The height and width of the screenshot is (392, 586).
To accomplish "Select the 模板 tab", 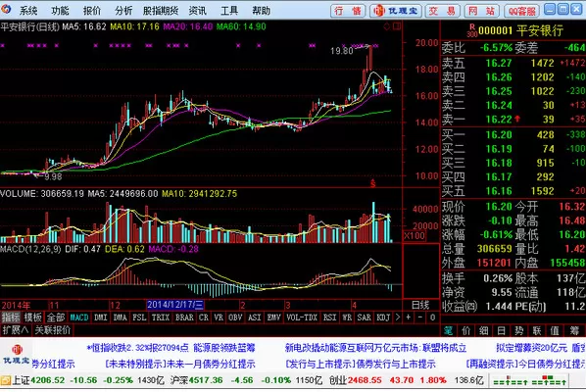I will [33, 318].
